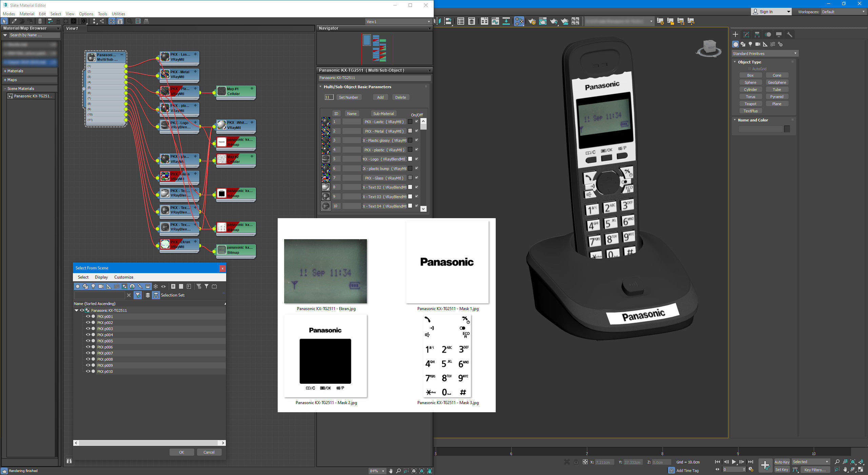Viewport: 868px width, 475px height.
Task: Toggle the Auto Key button
Action: point(782,462)
